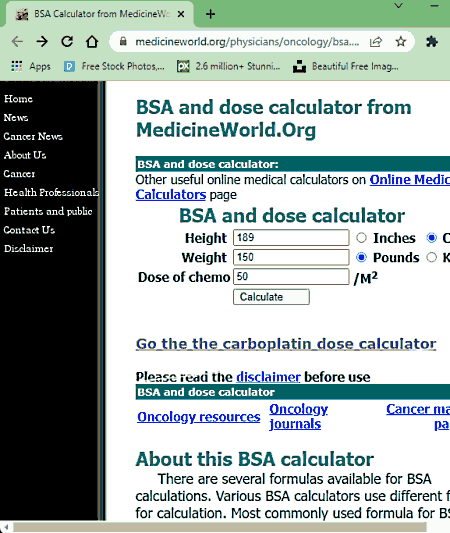
Task: Click the 'About this BSA calculator' heading
Action: pyautogui.click(x=255, y=459)
